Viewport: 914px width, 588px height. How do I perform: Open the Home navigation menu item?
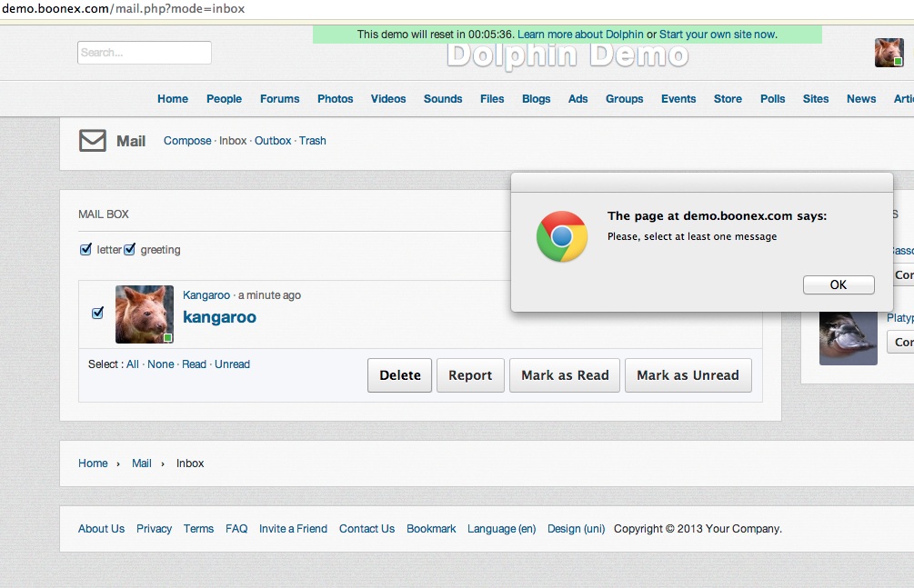pos(173,99)
